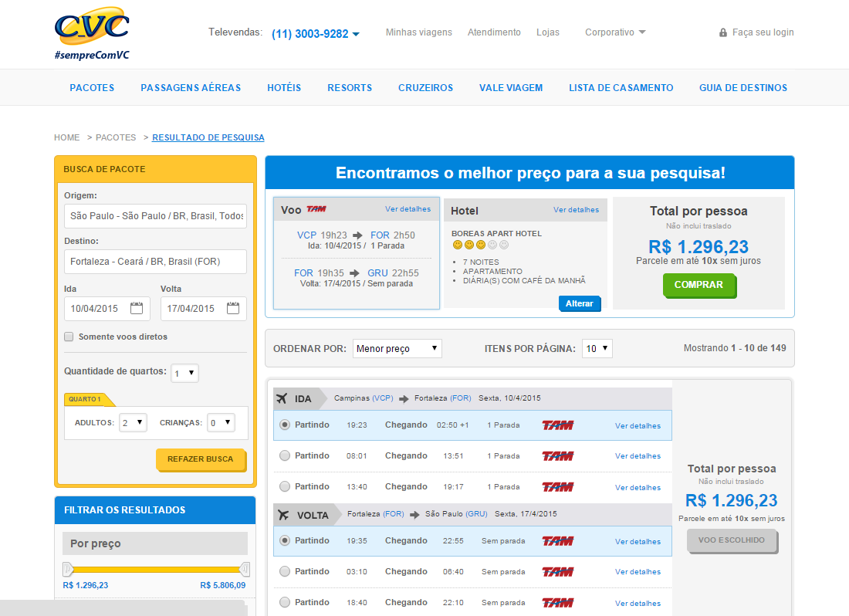Click the TAM logo in the Voo card
The width and height of the screenshot is (849, 616).
coord(316,209)
